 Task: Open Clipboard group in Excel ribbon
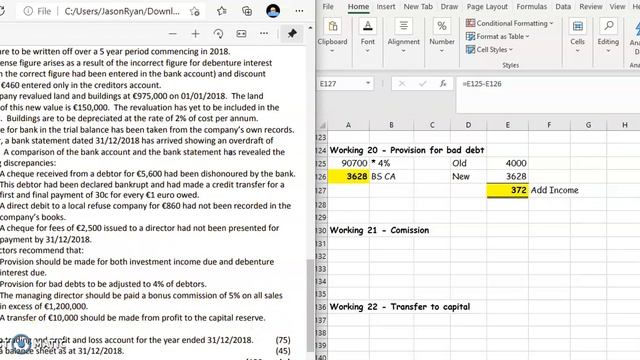[x=332, y=36]
